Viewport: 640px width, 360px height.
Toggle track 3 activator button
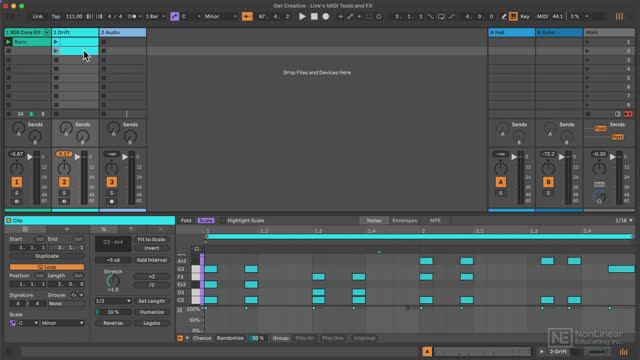coord(111,182)
